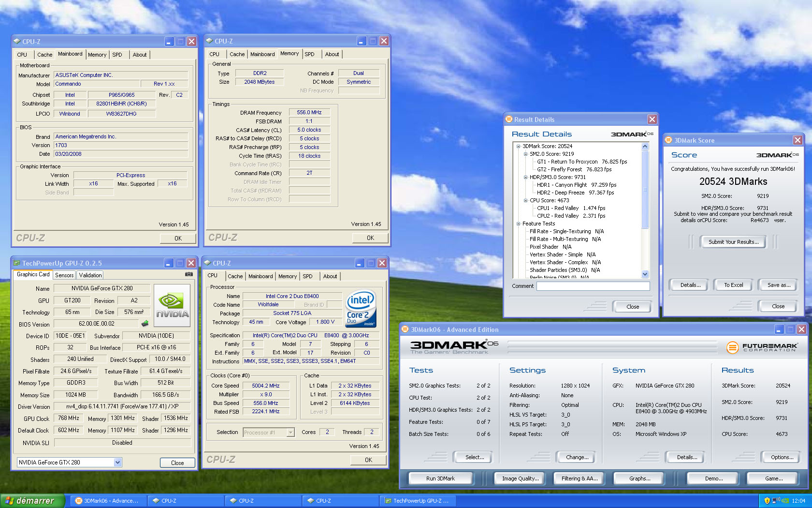
Task: Click the Intel Core 2 Duo logo
Action: click(x=361, y=310)
